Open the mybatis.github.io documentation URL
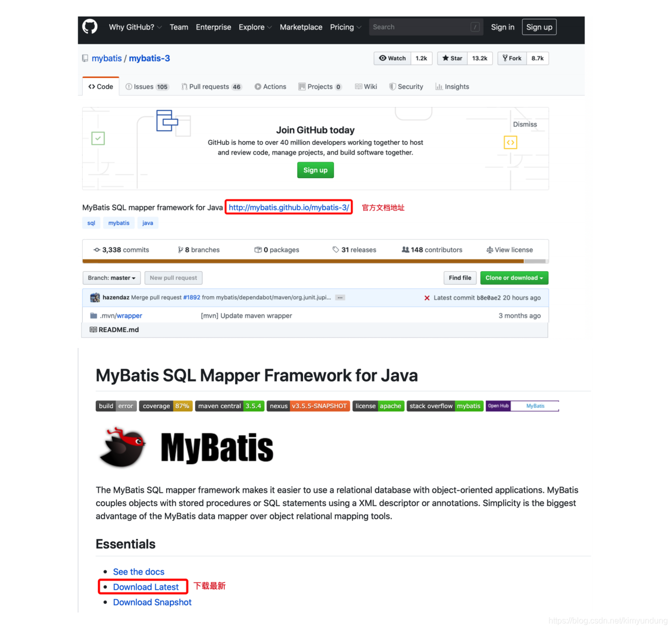672x630 pixels. [289, 207]
